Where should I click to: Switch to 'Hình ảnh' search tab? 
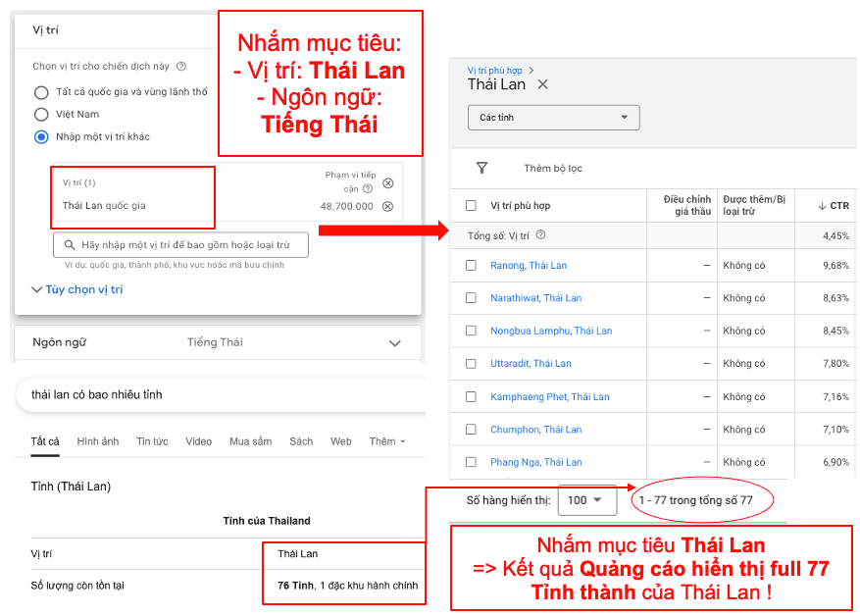pyautogui.click(x=98, y=441)
